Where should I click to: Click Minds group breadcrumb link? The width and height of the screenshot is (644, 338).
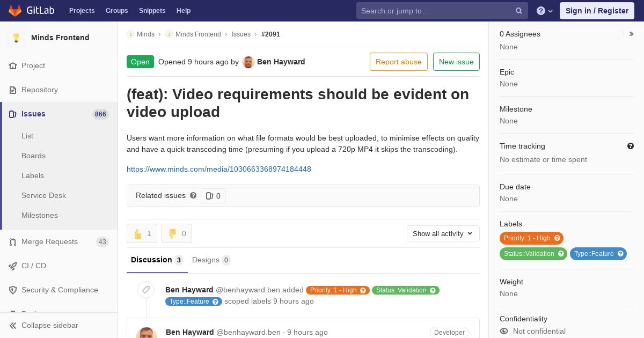[145, 34]
